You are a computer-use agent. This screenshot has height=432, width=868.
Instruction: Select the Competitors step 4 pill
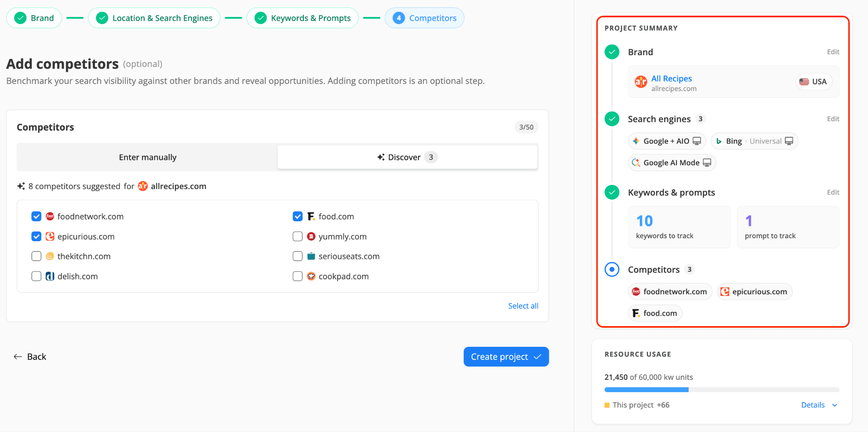click(425, 18)
